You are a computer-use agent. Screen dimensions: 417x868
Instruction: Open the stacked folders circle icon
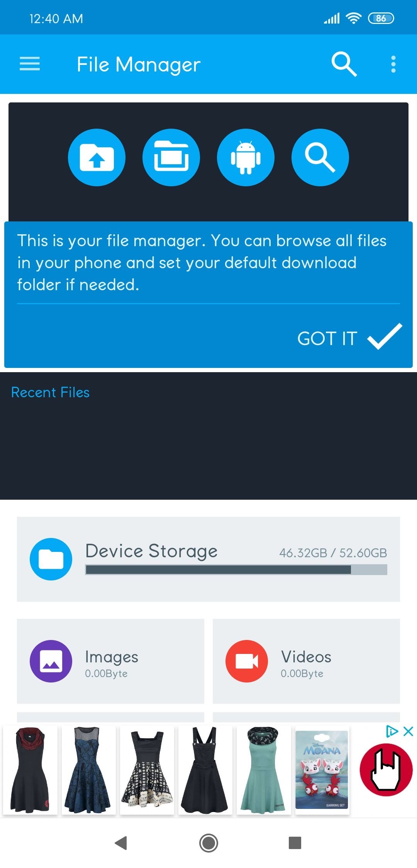[x=171, y=157]
